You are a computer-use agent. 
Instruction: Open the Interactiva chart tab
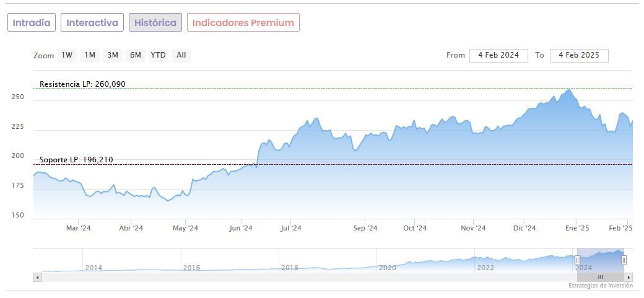pos(92,23)
